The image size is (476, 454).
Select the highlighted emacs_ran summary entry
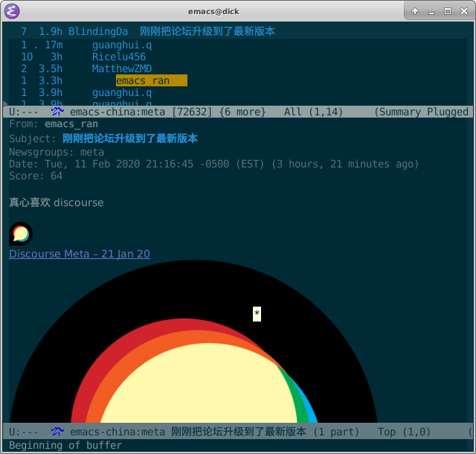click(x=152, y=80)
